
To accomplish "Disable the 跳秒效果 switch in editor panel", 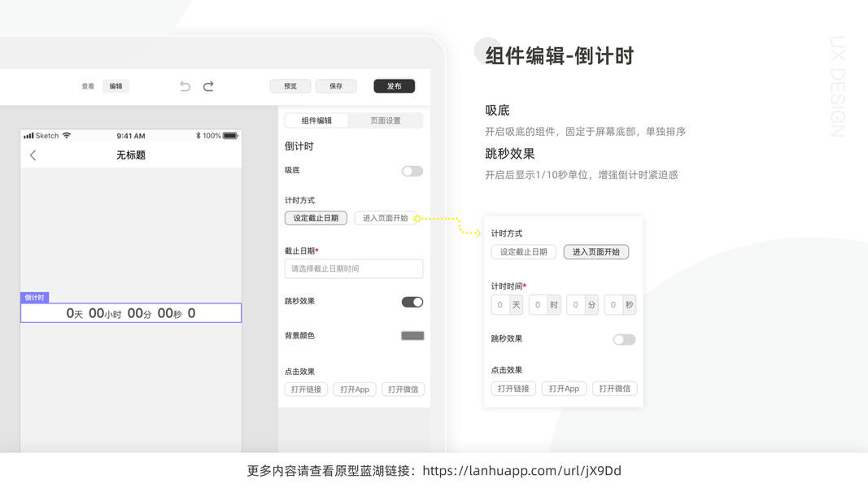I will 412,302.
